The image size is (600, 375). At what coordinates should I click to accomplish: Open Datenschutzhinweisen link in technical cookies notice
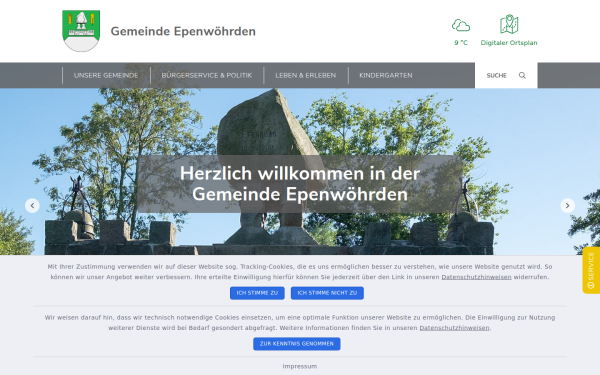(454, 328)
